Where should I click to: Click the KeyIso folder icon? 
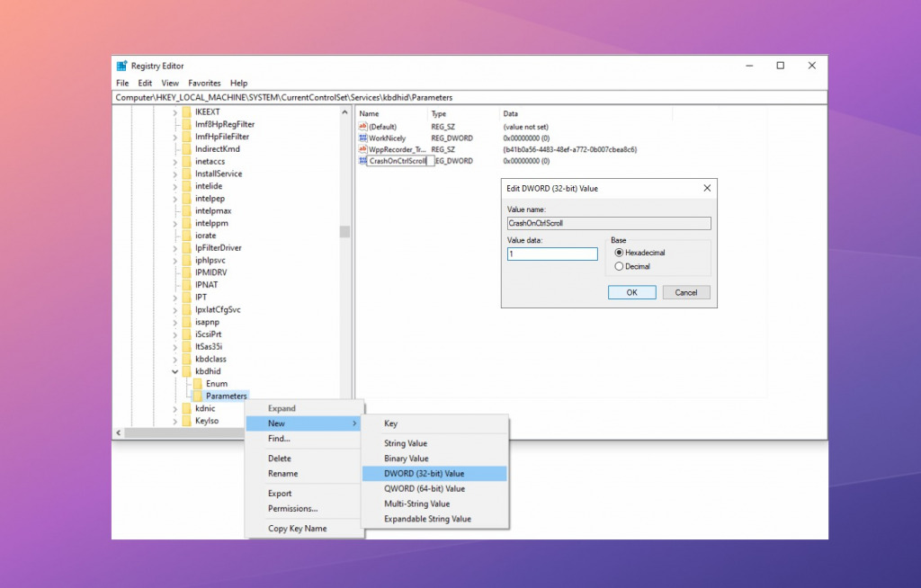[x=187, y=421]
